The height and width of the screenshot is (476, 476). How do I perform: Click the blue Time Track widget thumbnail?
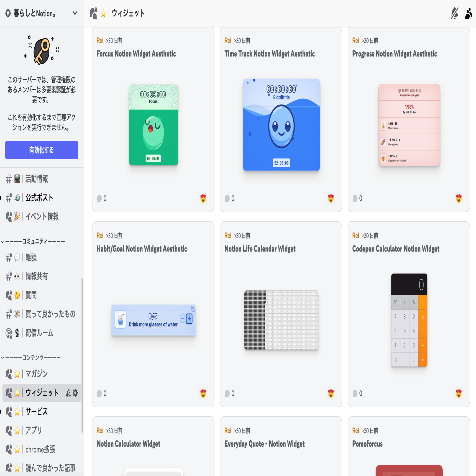(x=281, y=125)
